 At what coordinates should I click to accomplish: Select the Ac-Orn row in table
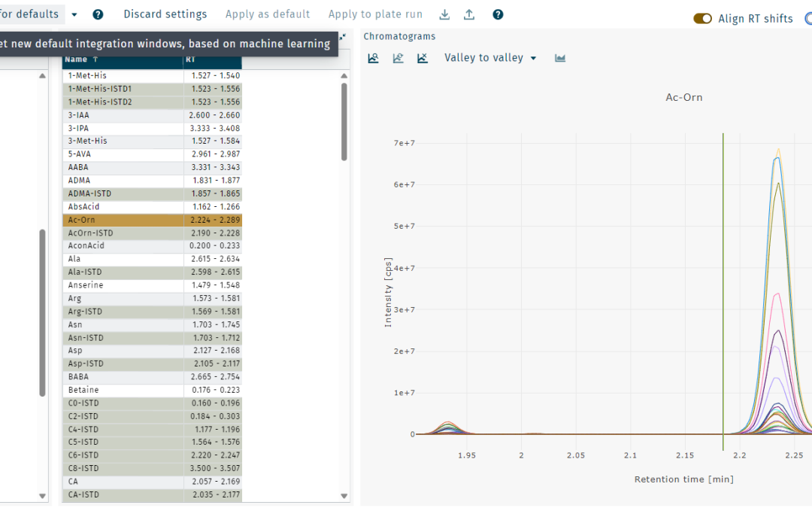coord(123,220)
